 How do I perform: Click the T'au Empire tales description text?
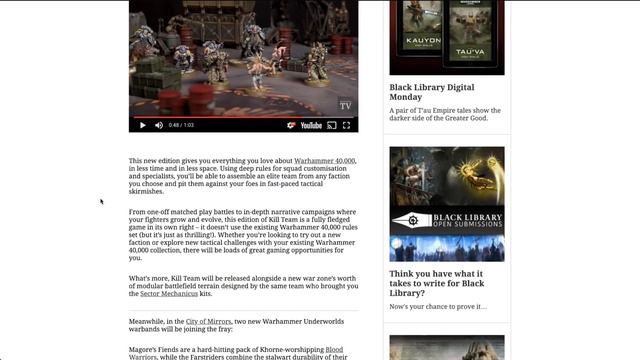pos(445,114)
